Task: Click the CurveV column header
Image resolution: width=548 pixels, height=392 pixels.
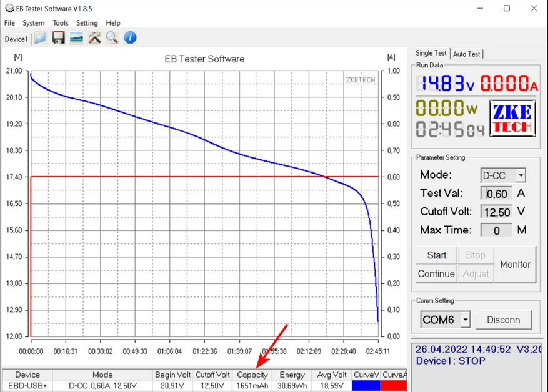Action: (x=366, y=375)
